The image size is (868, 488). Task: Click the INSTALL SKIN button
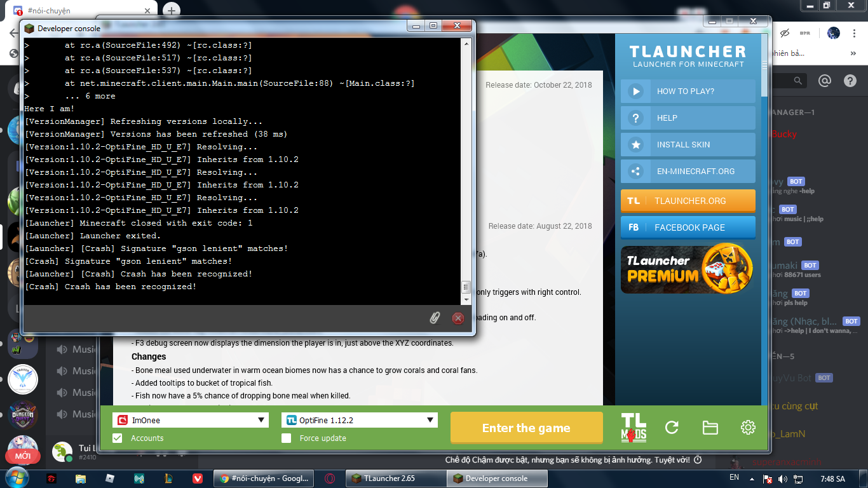click(x=688, y=145)
